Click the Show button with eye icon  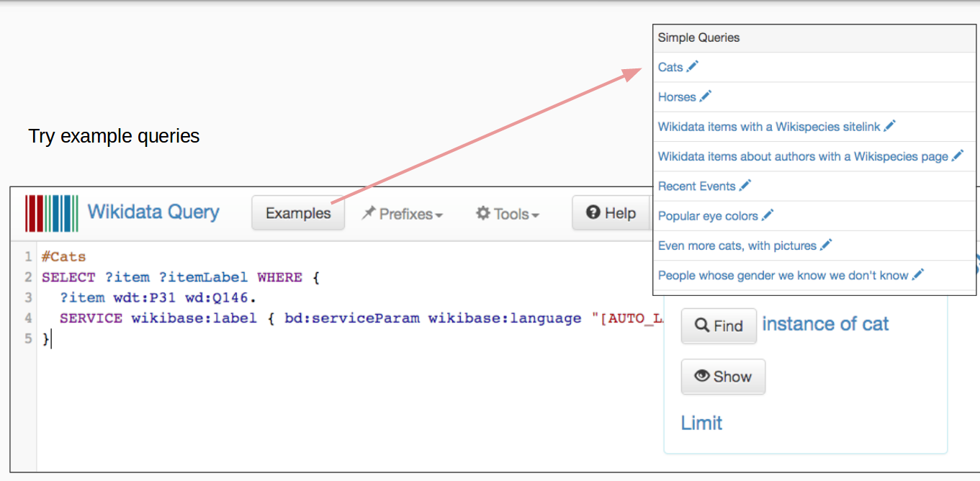tap(723, 377)
